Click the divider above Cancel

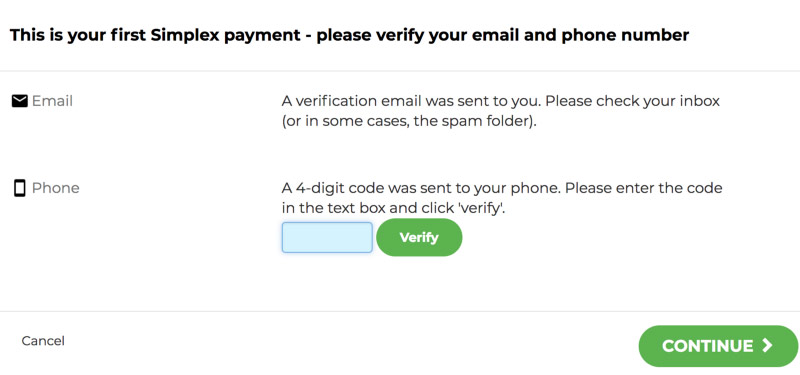(400, 311)
